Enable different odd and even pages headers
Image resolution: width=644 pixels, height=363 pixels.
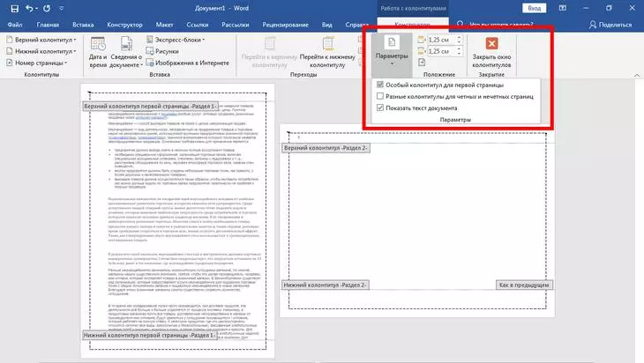pyautogui.click(x=380, y=96)
